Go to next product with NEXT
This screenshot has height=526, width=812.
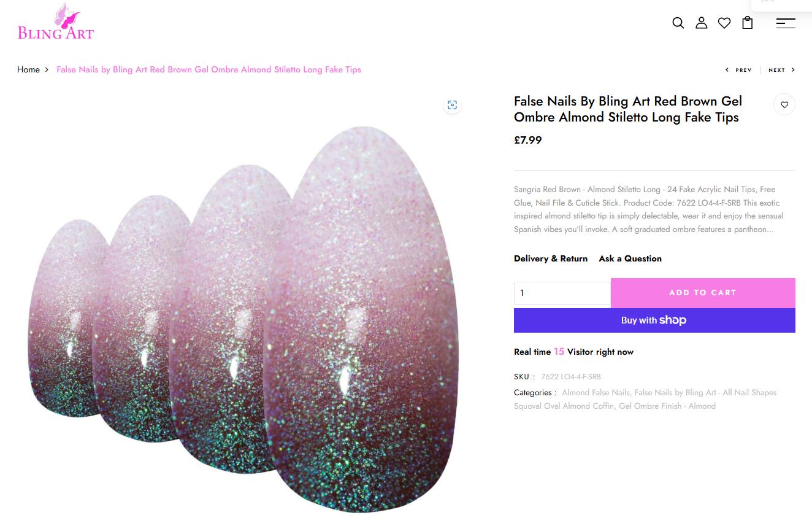(x=782, y=70)
